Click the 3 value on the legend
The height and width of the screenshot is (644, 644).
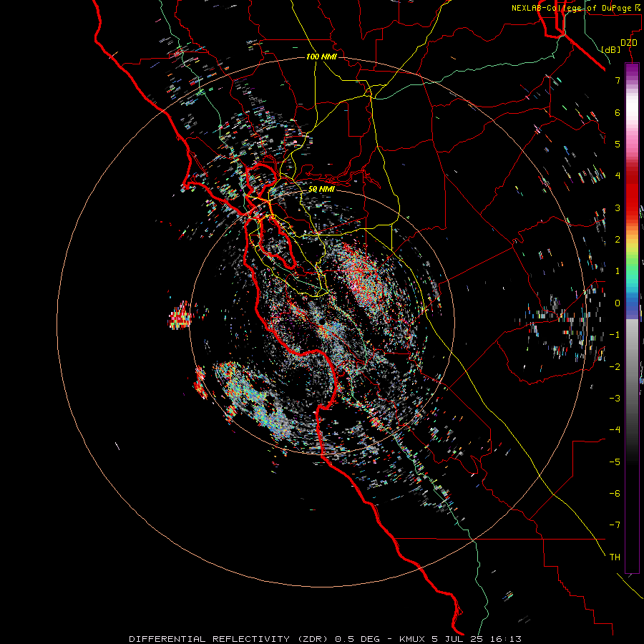618,208
